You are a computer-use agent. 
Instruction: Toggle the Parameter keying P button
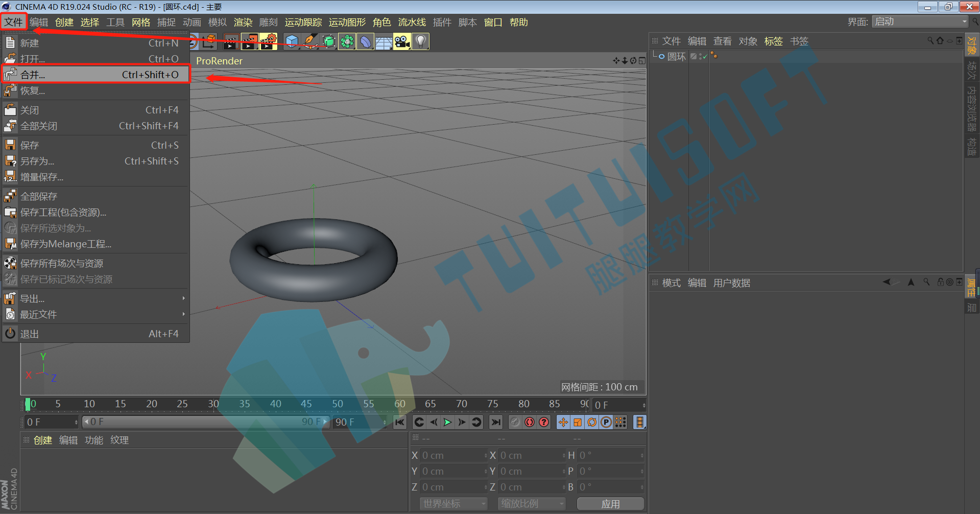(606, 422)
